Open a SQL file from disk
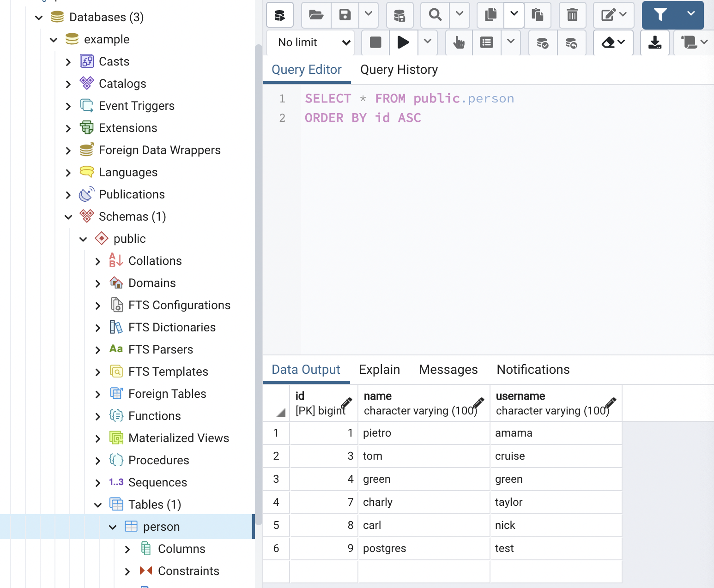714x588 pixels. (x=316, y=15)
